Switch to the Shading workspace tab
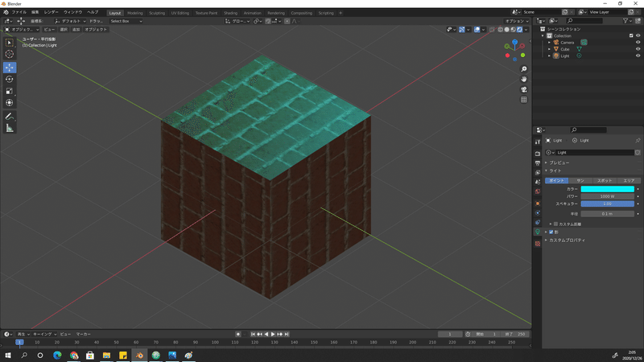Screen dimensions: 644x362 pos(230,13)
